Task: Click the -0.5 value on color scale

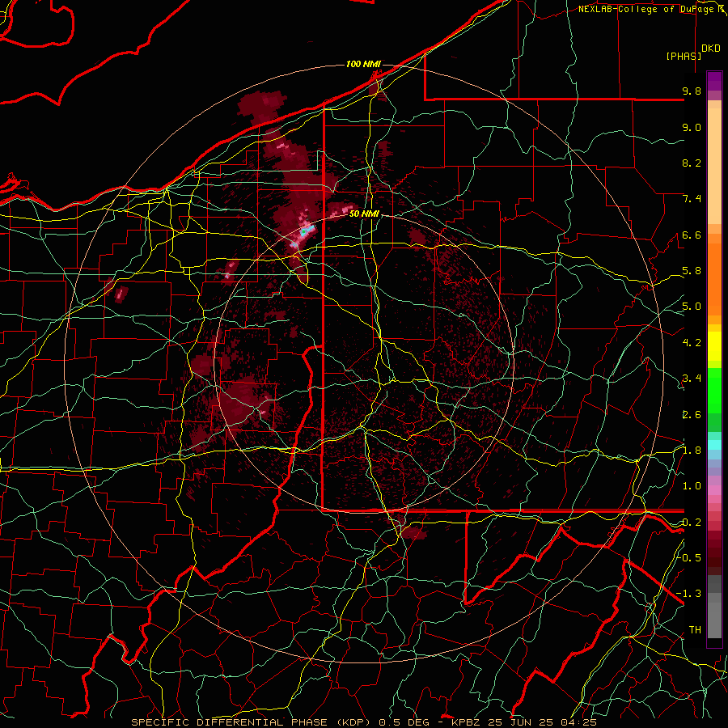Action: pos(688,557)
